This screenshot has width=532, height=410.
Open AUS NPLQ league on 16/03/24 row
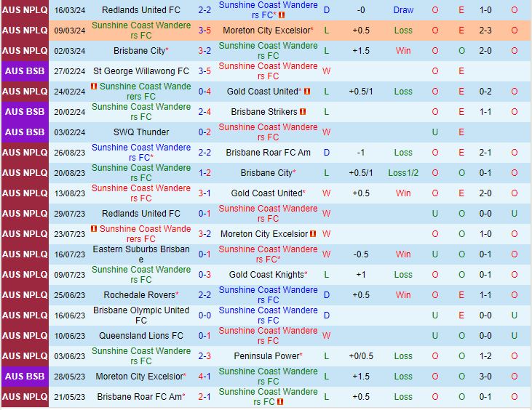(25, 10)
